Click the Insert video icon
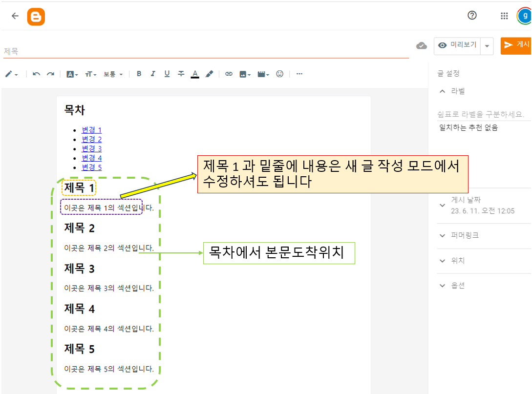This screenshot has width=532, height=394. click(x=262, y=74)
